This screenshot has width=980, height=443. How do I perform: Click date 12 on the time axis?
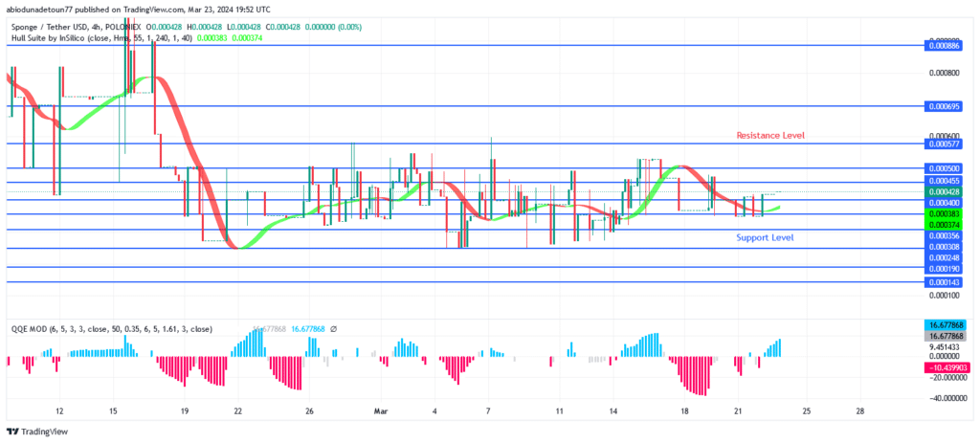[x=59, y=411]
